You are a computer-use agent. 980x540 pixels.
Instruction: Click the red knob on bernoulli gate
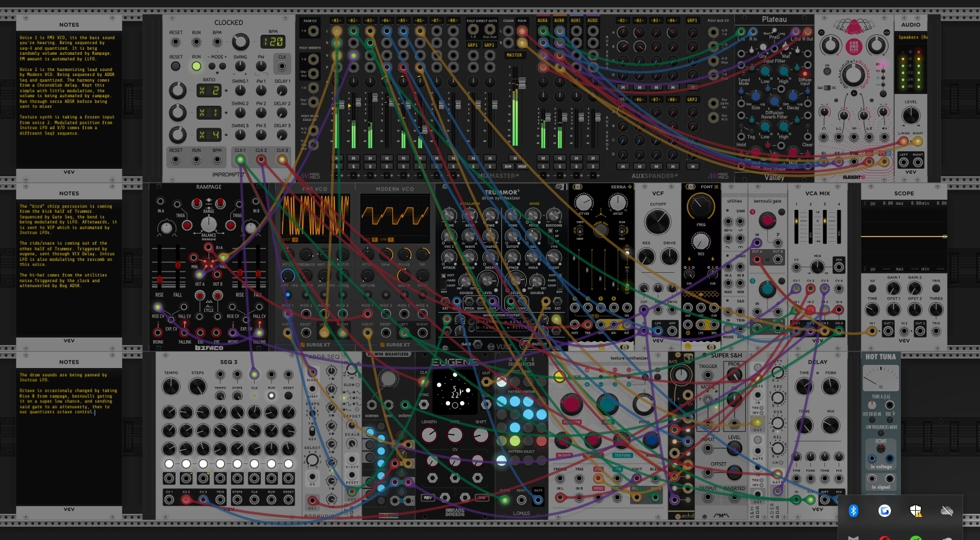tap(767, 220)
